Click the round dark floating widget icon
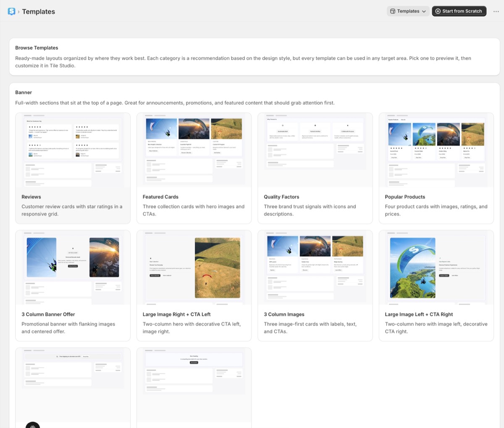 pos(33,425)
